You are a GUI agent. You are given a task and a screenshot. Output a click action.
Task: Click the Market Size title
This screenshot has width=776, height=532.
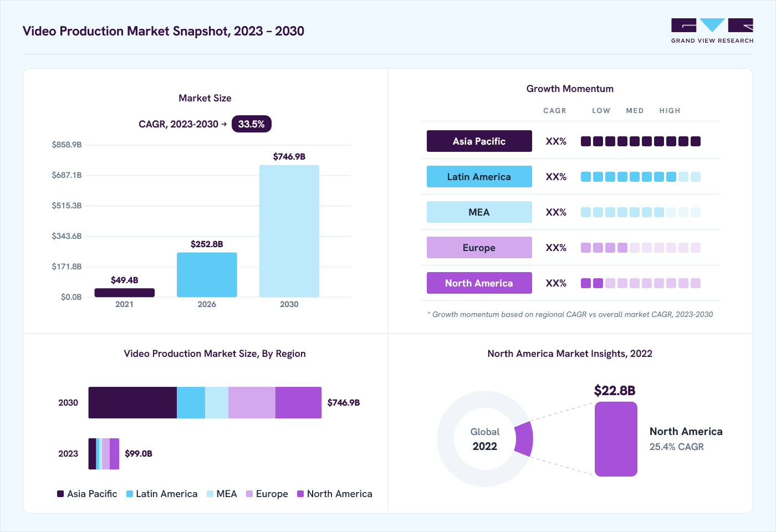205,98
